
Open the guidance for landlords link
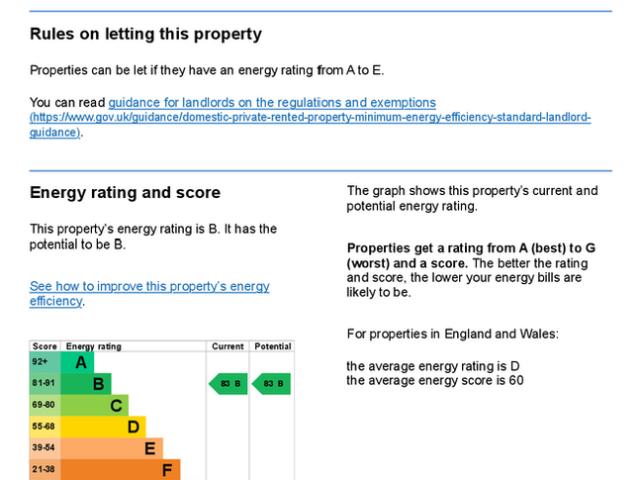pos(272,102)
